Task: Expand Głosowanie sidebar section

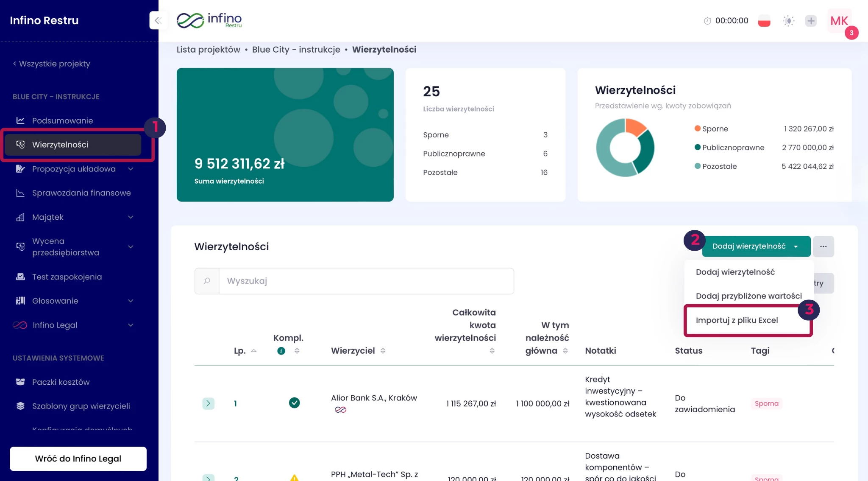Action: click(131, 301)
